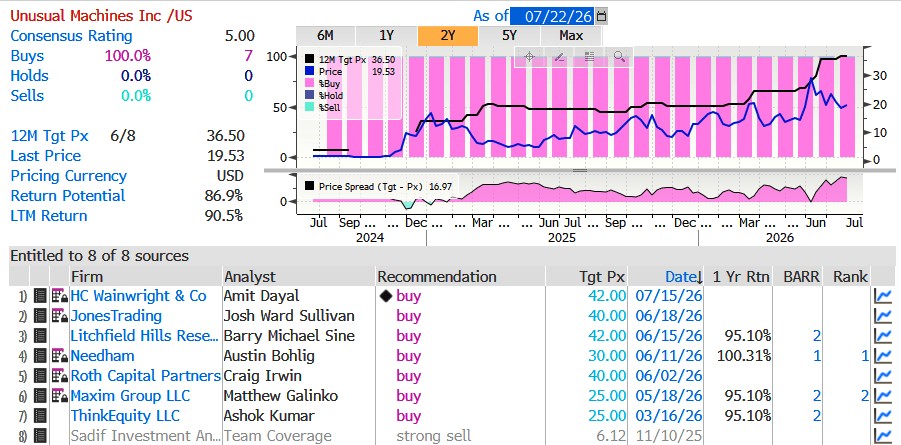Click the black 12M Tgt Px legend swatch
Viewport: 901px width, 445px height.
310,59
